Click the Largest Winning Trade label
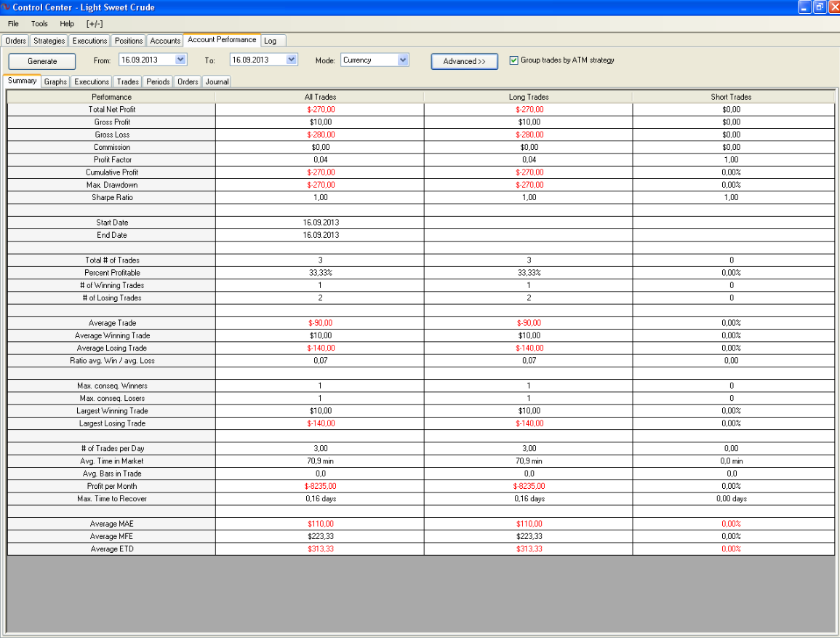The height and width of the screenshot is (638, 840). tap(112, 411)
